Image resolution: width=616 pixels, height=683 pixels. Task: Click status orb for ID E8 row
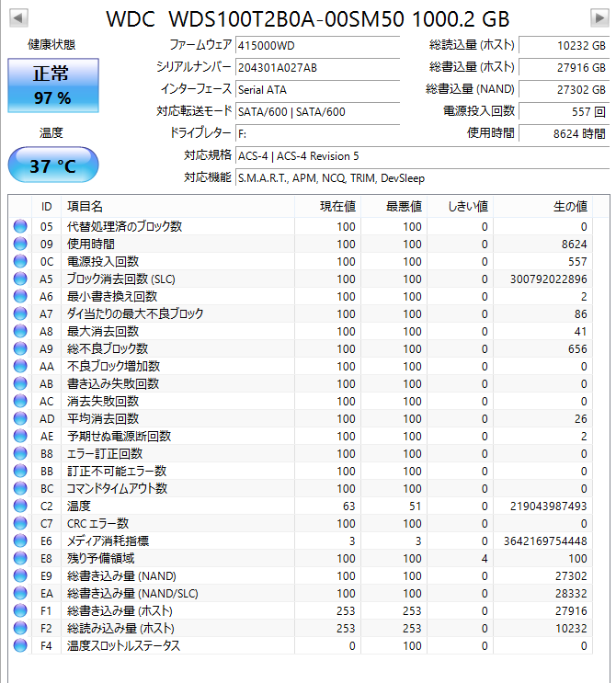click(20, 558)
